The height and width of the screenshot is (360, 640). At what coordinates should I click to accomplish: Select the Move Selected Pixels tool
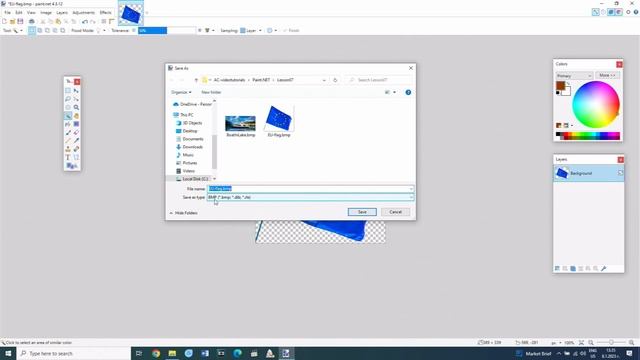coord(76,91)
